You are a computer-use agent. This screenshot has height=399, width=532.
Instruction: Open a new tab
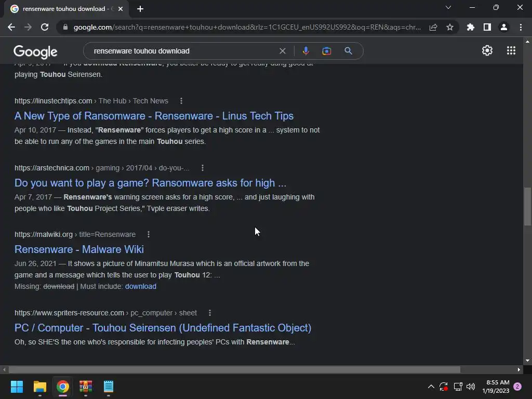pos(140,9)
